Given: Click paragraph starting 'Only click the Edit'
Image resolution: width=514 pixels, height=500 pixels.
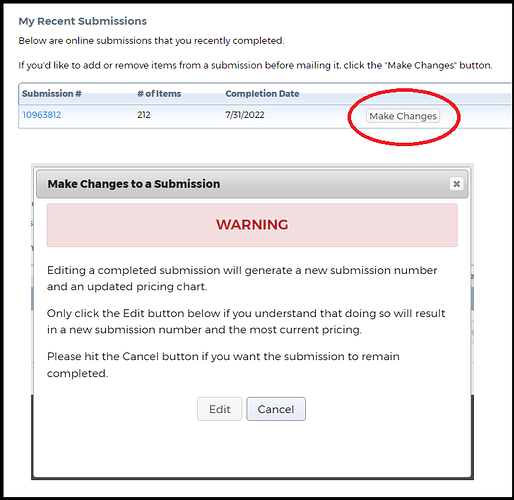Looking at the screenshot, I should point(246,321).
